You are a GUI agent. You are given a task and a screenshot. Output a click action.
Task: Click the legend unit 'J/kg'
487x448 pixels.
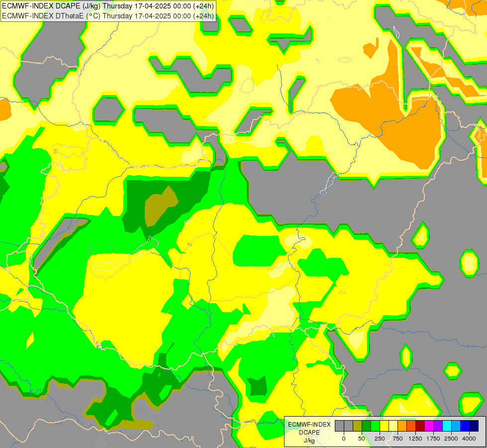[x=309, y=441]
